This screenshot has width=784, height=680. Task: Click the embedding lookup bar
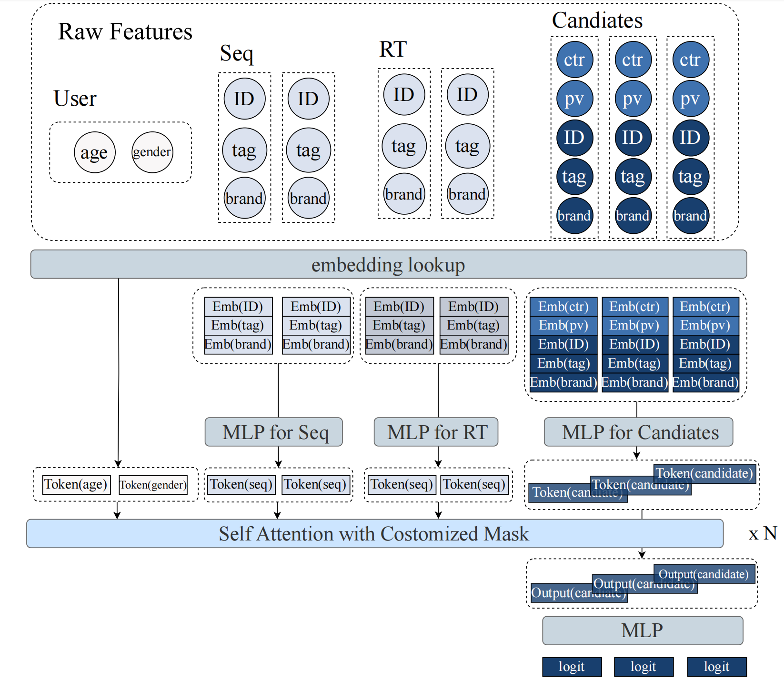tap(388, 264)
